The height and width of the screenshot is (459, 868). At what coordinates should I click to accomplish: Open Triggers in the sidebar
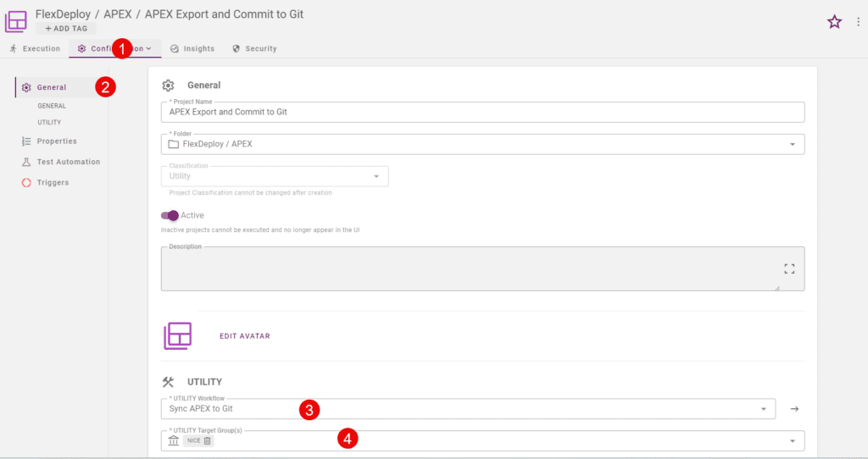(53, 182)
